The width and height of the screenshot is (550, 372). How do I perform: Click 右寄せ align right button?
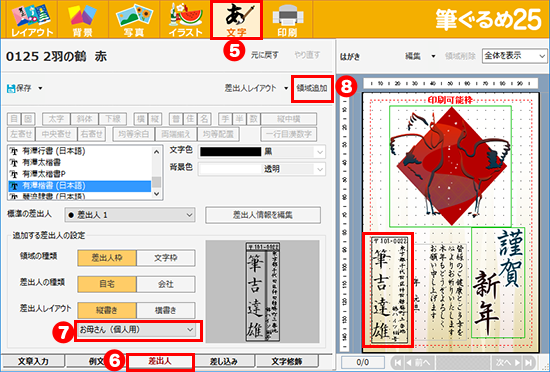point(92,134)
